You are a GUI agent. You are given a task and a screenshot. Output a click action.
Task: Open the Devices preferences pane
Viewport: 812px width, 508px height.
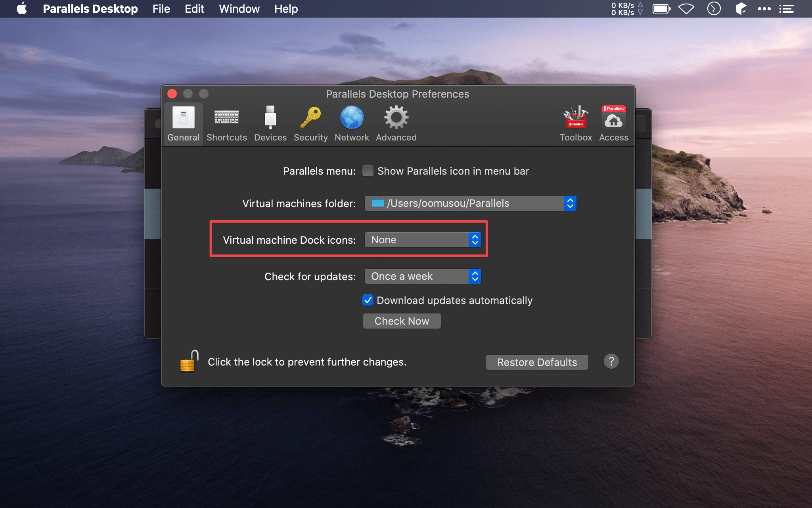click(270, 124)
